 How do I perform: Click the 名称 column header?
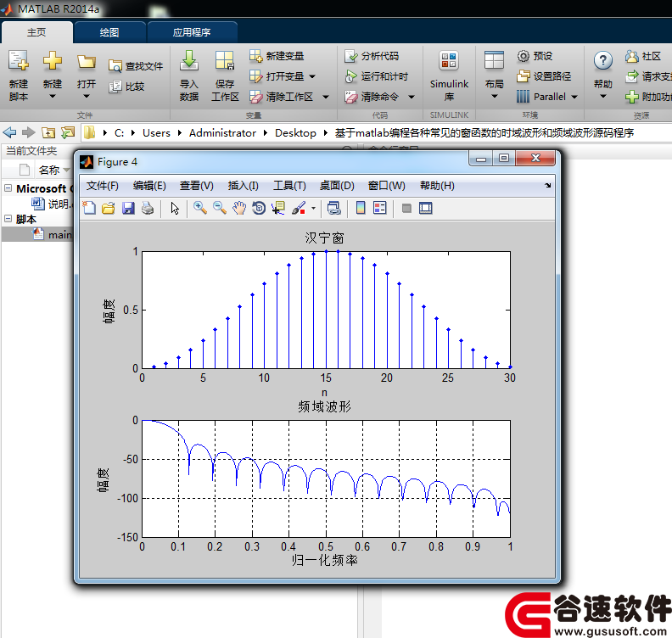coord(49,170)
